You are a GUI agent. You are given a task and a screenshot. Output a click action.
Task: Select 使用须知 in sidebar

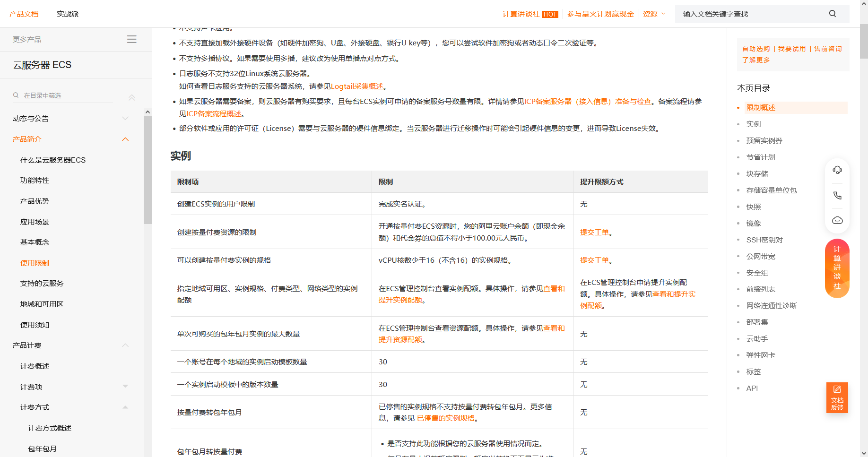click(x=35, y=325)
